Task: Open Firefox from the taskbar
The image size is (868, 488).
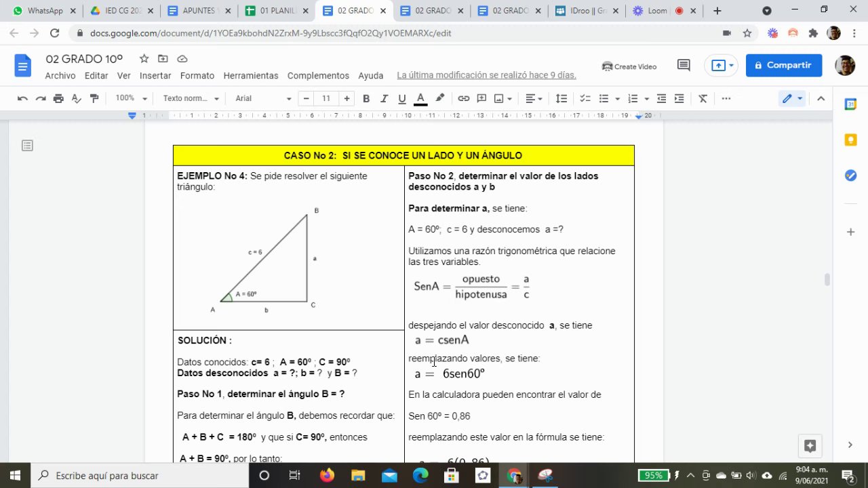Action: pyautogui.click(x=327, y=476)
